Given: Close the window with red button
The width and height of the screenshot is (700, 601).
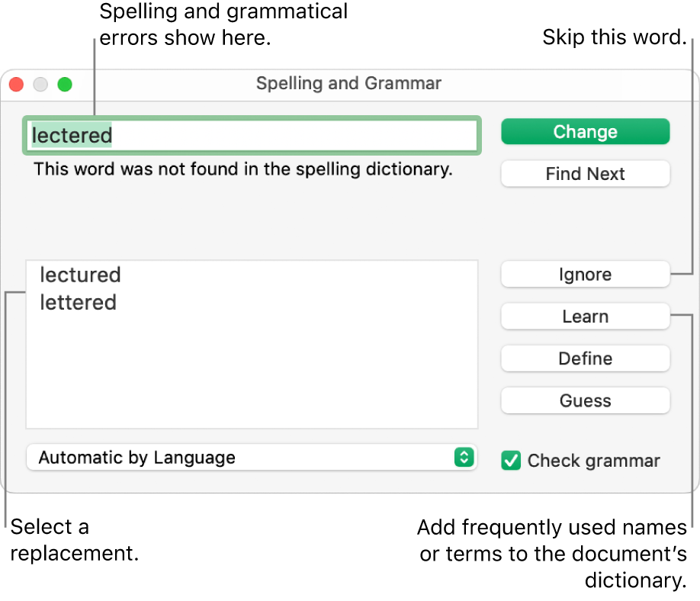Looking at the screenshot, I should click(x=17, y=84).
